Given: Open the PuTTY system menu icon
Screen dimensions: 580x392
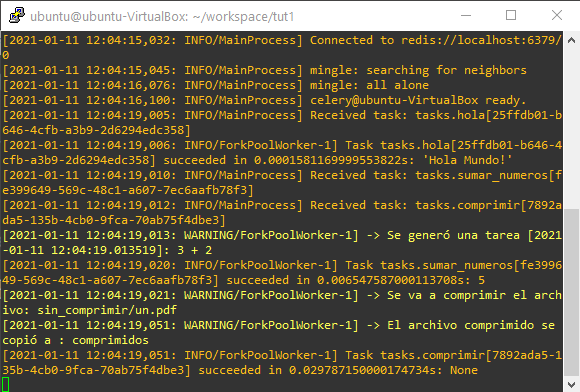Looking at the screenshot, I should 17,16.
